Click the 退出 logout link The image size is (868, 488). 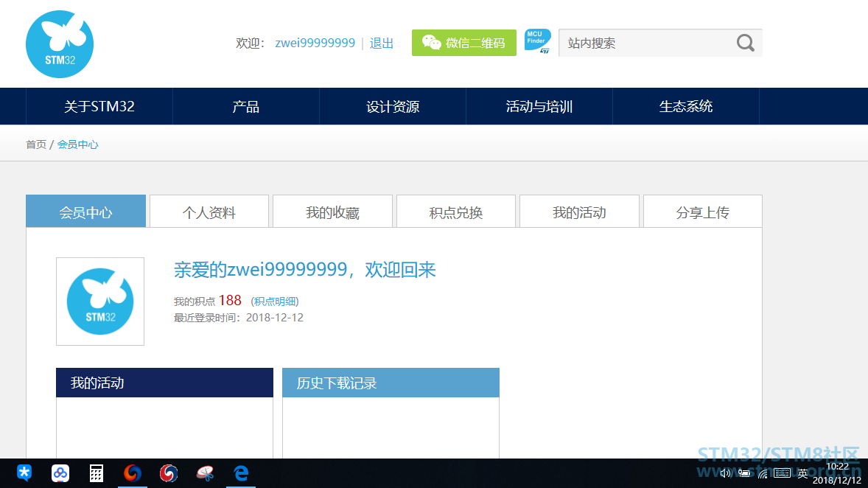pyautogui.click(x=382, y=43)
